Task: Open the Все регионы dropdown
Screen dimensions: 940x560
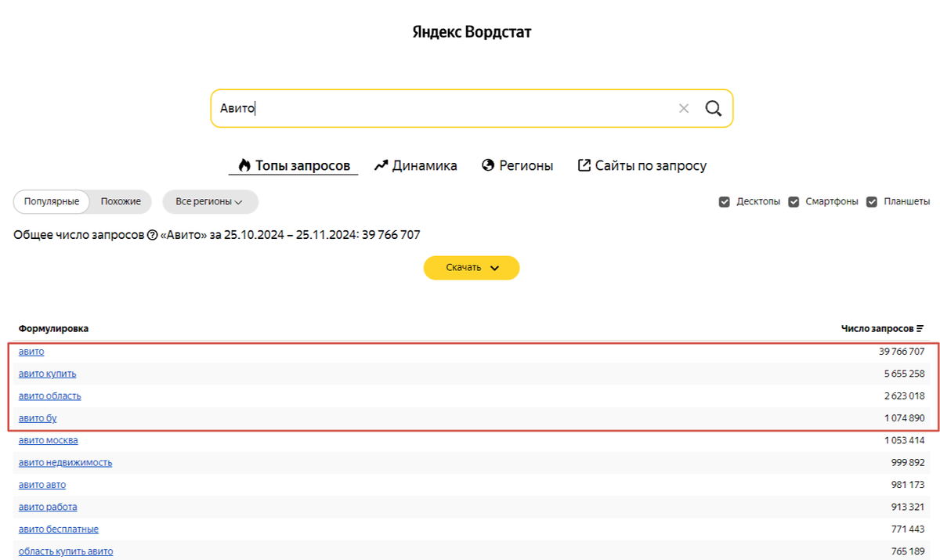Action: click(x=210, y=201)
